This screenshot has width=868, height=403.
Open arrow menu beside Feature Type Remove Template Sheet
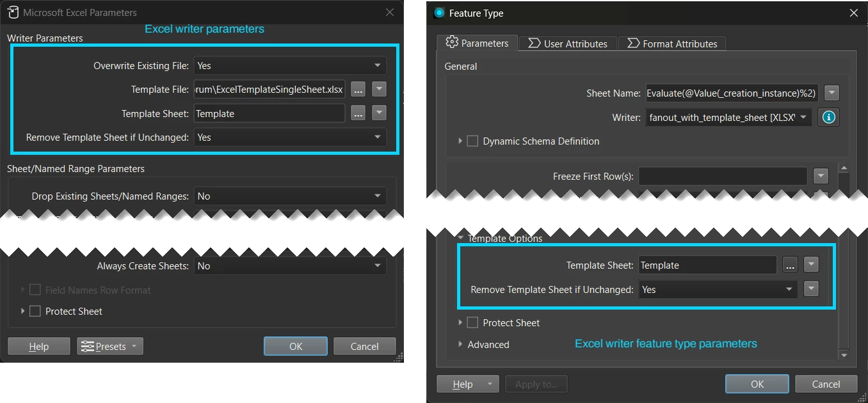(x=811, y=289)
